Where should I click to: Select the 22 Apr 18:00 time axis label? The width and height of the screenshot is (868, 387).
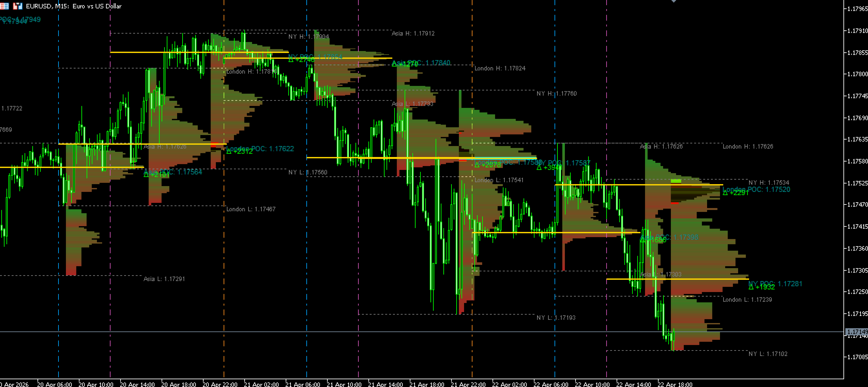click(675, 383)
